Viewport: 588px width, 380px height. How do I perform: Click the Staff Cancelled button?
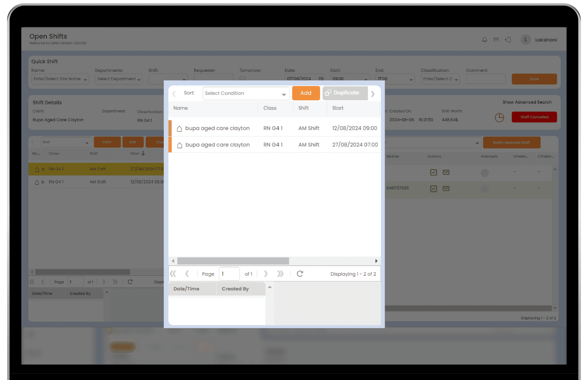534,117
